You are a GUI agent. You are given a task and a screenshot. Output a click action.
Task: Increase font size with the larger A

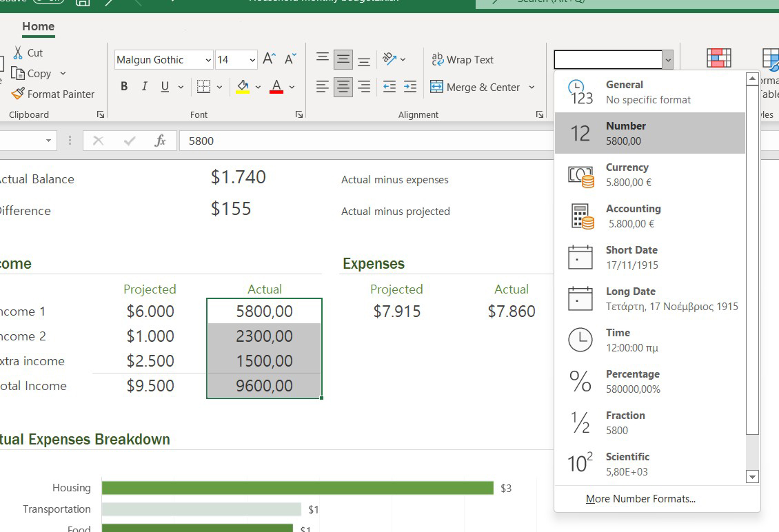pos(270,59)
